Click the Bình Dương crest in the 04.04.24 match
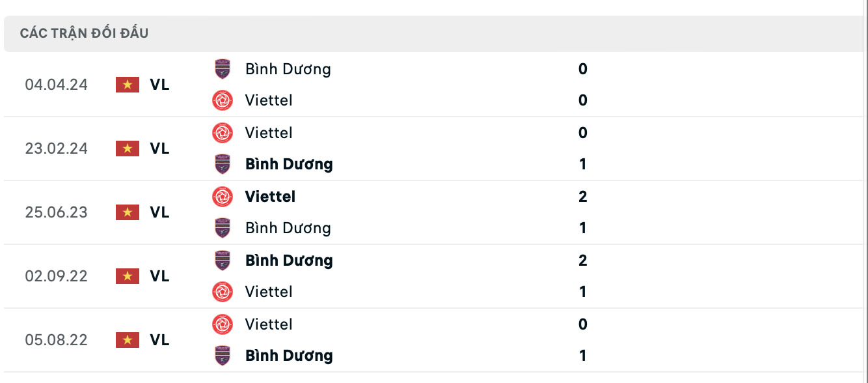The image size is (868, 383). coord(223,68)
